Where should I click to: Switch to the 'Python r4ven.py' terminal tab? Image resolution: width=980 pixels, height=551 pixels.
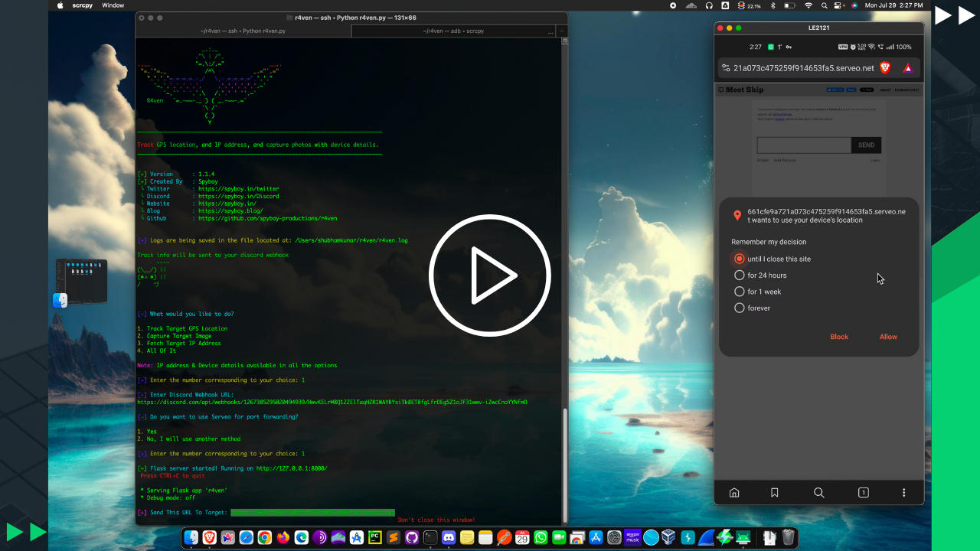coord(243,31)
